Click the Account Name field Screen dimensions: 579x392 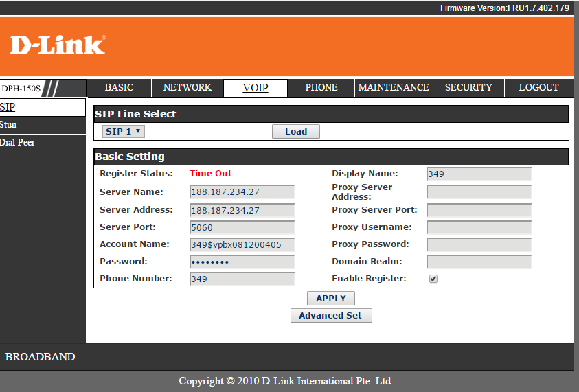[242, 244]
